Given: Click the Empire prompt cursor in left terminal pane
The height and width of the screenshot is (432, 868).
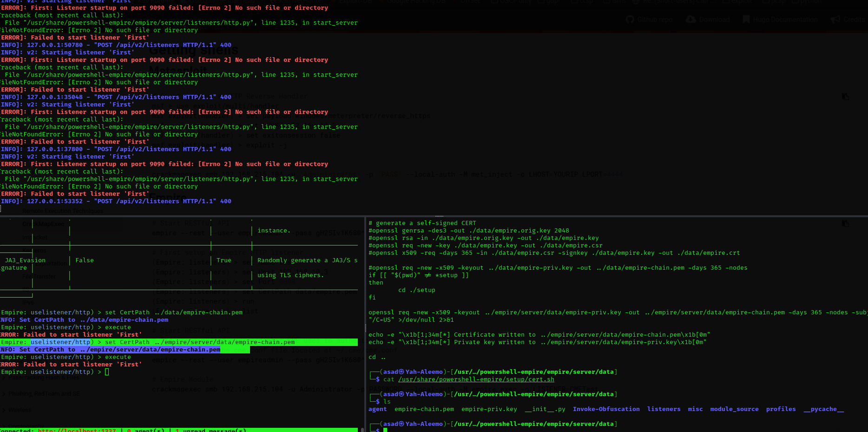Looking at the screenshot, I should (x=107, y=372).
